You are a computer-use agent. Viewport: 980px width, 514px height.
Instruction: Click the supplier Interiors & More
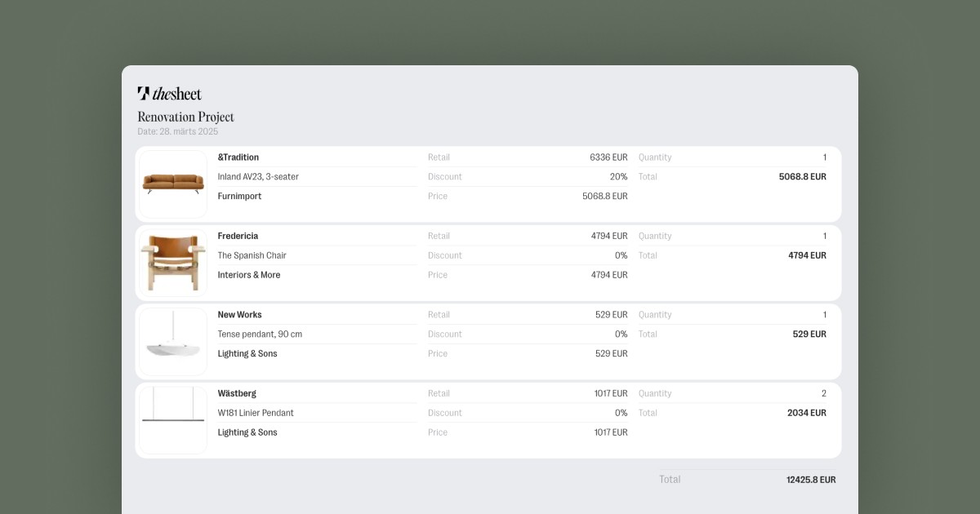[249, 275]
